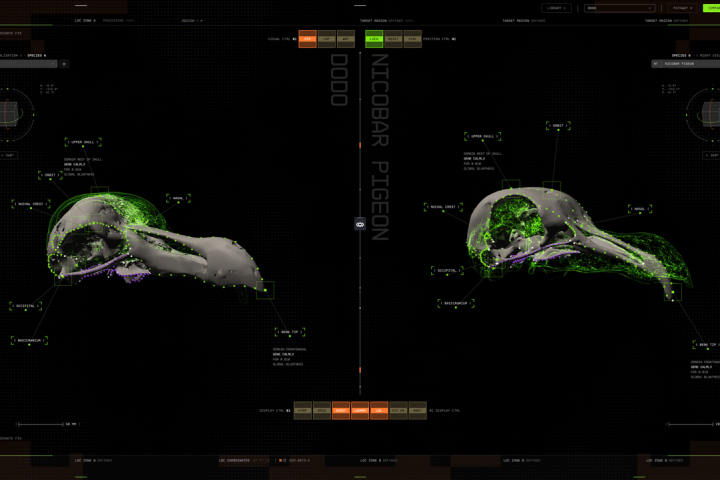Click the green Compare button
The height and width of the screenshot is (480, 720).
711,8
